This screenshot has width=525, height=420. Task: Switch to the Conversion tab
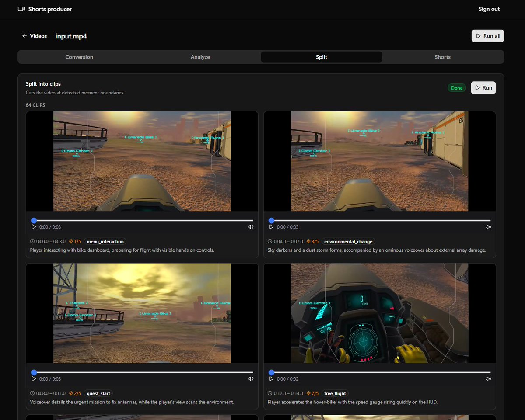pos(79,57)
